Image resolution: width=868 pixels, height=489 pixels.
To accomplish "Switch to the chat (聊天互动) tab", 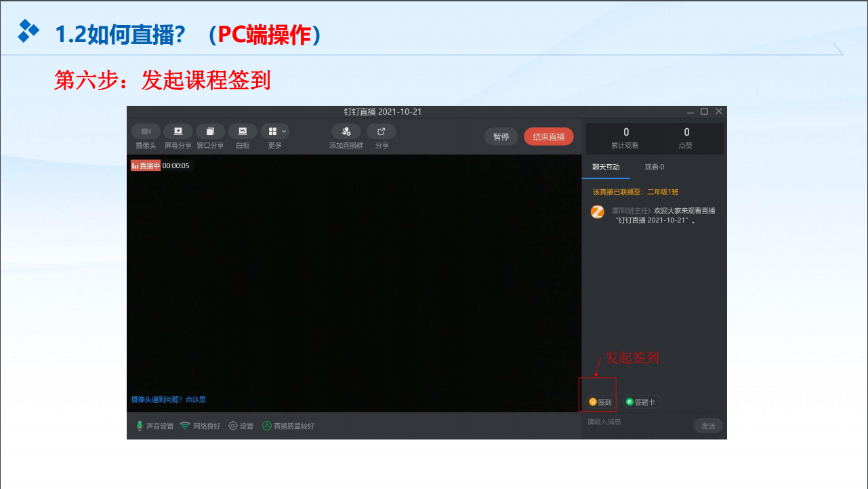I will click(x=606, y=167).
